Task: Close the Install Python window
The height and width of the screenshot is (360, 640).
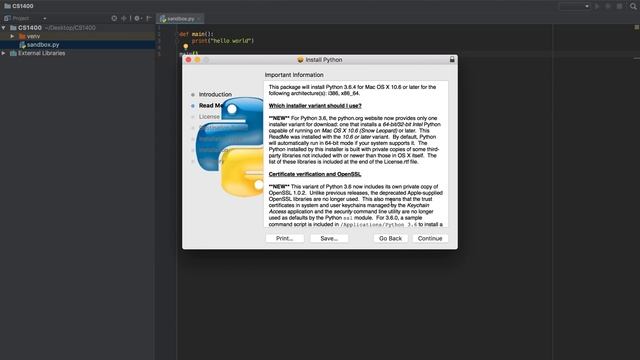Action: pyautogui.click(x=188, y=60)
